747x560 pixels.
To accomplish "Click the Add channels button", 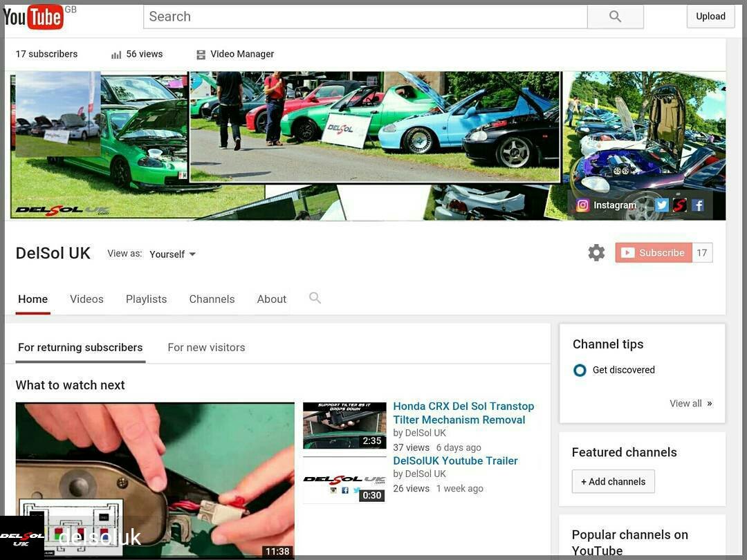I will [613, 481].
